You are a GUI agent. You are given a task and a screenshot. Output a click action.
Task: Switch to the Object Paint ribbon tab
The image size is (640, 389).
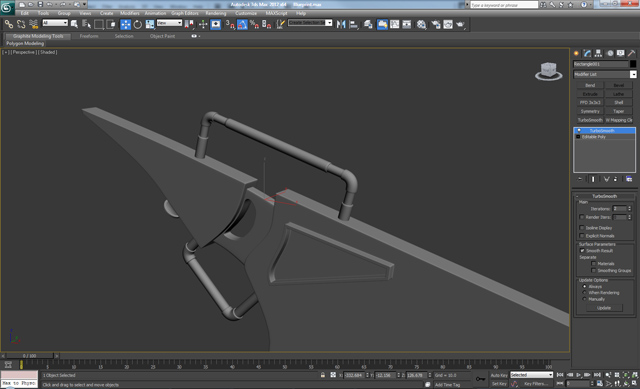[162, 36]
